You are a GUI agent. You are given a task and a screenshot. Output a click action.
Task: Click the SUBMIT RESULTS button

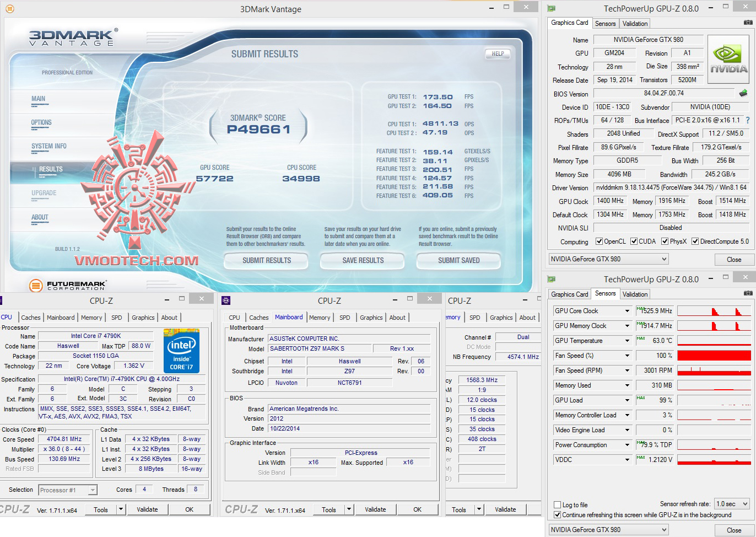point(267,260)
